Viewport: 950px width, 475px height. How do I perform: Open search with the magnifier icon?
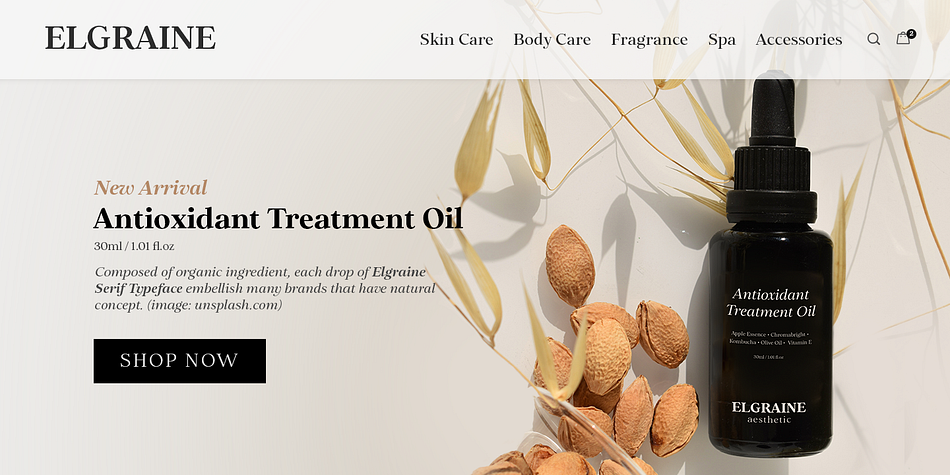tap(873, 39)
